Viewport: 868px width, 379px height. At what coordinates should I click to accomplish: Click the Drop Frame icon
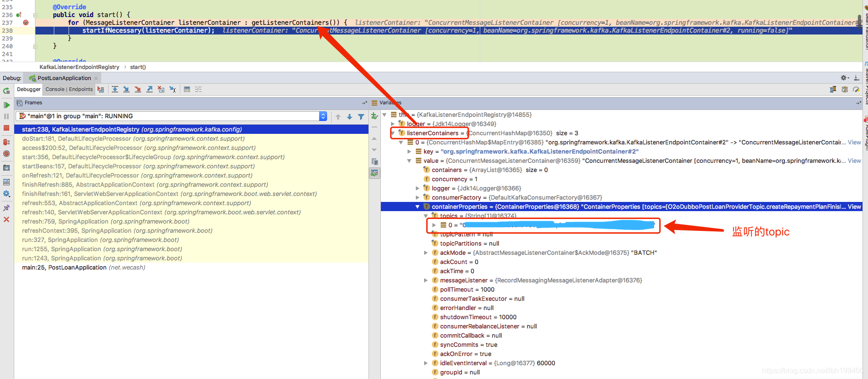[161, 89]
